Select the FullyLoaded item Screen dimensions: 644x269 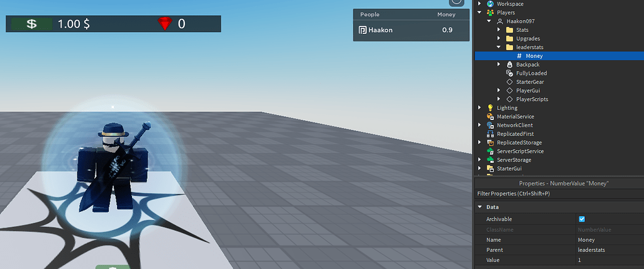click(x=531, y=73)
